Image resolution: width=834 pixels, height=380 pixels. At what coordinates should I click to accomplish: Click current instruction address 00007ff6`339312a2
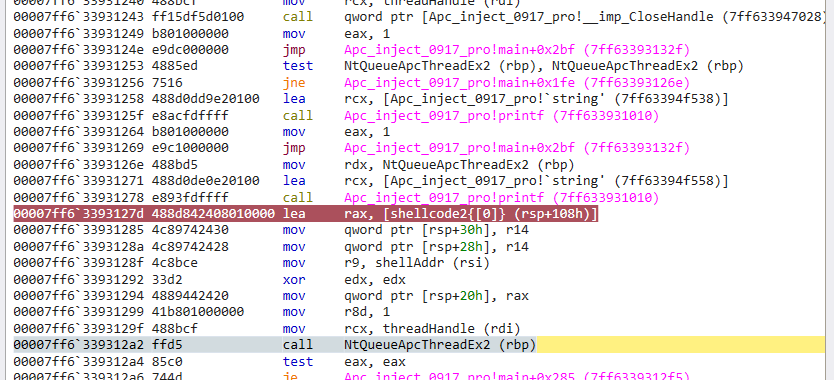pos(78,345)
